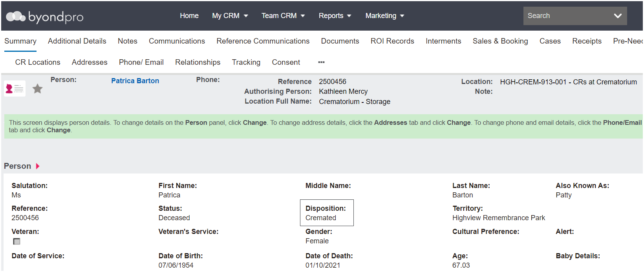Click authorising person Kathleen Mercy

tap(343, 91)
